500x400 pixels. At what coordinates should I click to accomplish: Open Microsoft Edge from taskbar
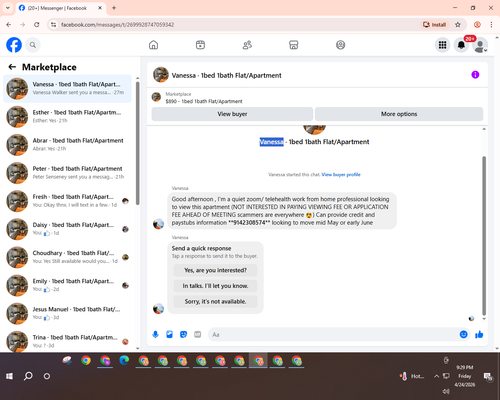[124, 361]
